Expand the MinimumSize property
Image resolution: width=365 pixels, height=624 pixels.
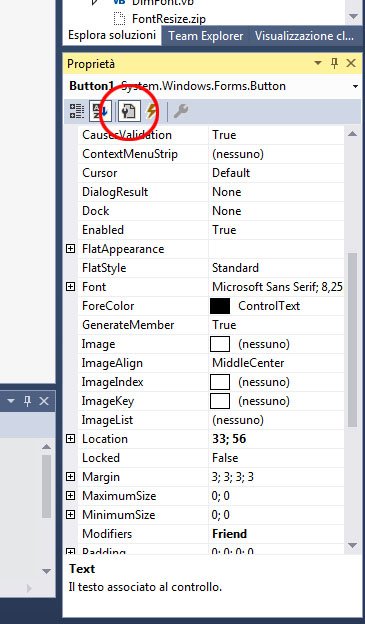70,515
